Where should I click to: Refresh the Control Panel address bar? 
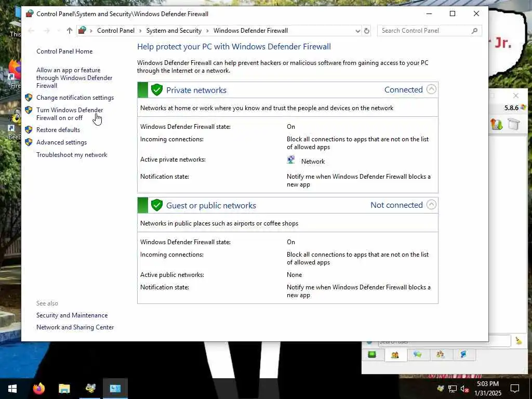pyautogui.click(x=367, y=31)
